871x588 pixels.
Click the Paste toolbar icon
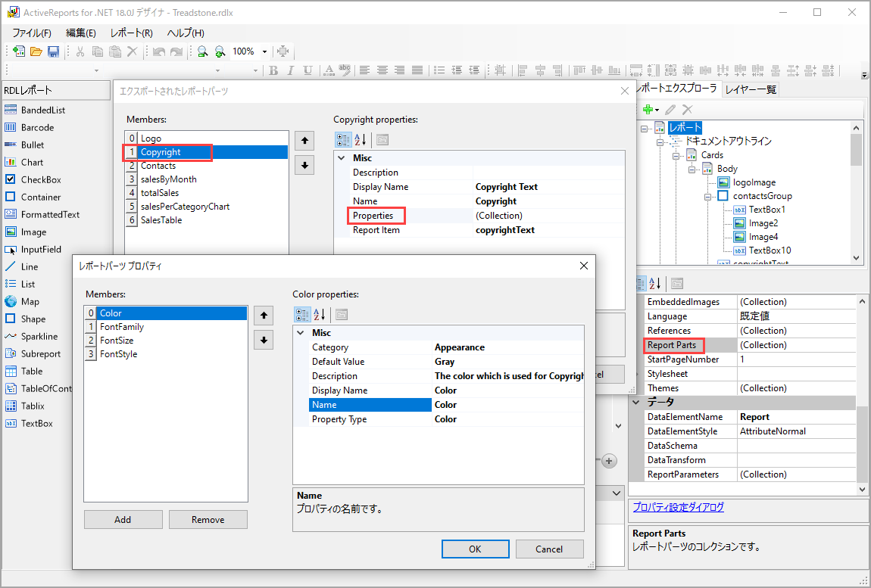(115, 51)
